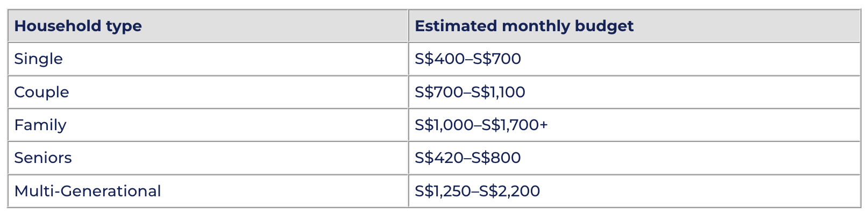Click the Family row label text

(40, 125)
